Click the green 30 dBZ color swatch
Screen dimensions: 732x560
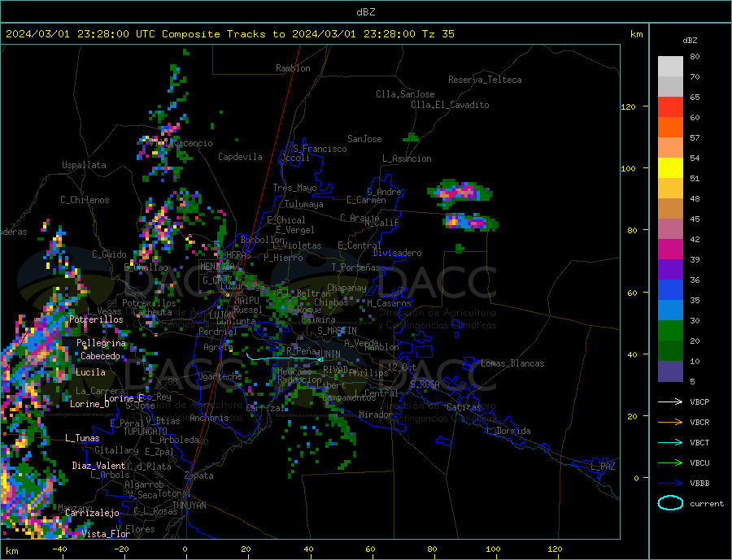(670, 331)
